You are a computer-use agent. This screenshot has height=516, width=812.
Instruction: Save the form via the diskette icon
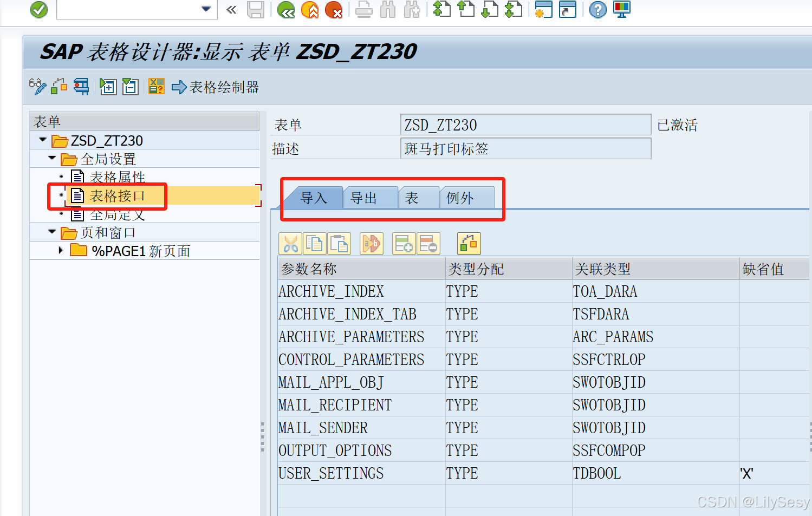point(256,10)
